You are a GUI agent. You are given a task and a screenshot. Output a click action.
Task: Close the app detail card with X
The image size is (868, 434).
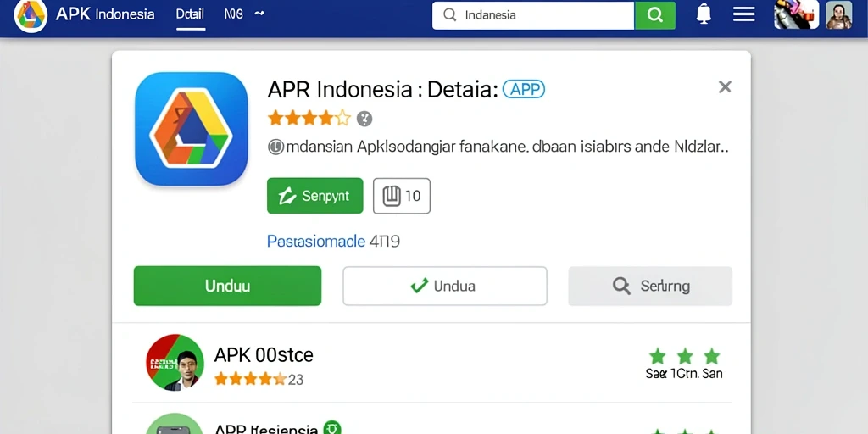725,87
